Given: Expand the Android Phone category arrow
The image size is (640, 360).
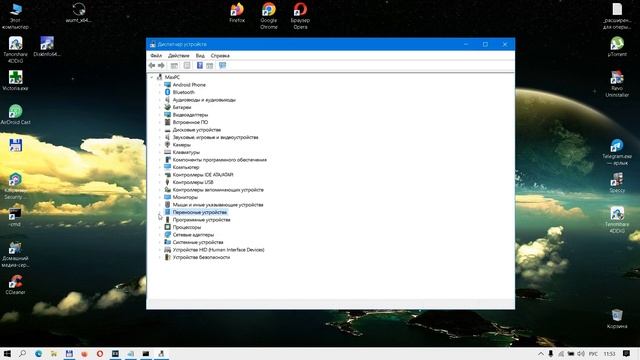Looking at the screenshot, I should coord(160,85).
